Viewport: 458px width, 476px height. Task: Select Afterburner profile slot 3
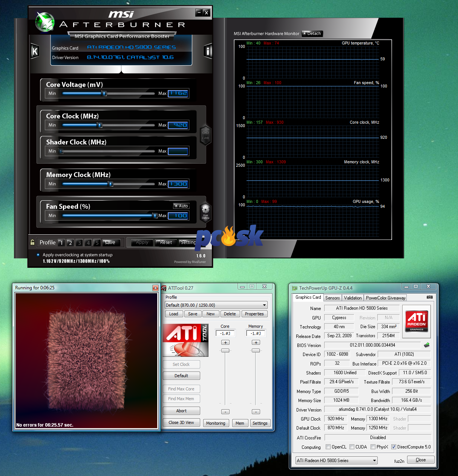click(x=79, y=243)
